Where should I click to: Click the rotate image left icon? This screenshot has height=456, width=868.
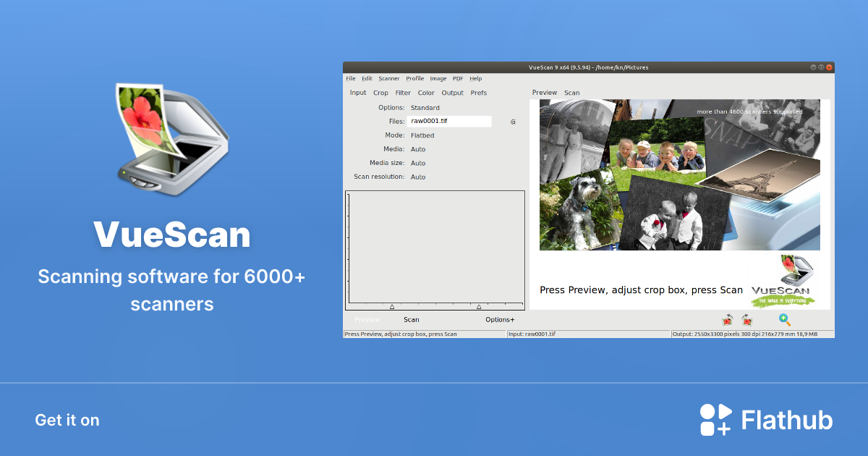[x=728, y=320]
